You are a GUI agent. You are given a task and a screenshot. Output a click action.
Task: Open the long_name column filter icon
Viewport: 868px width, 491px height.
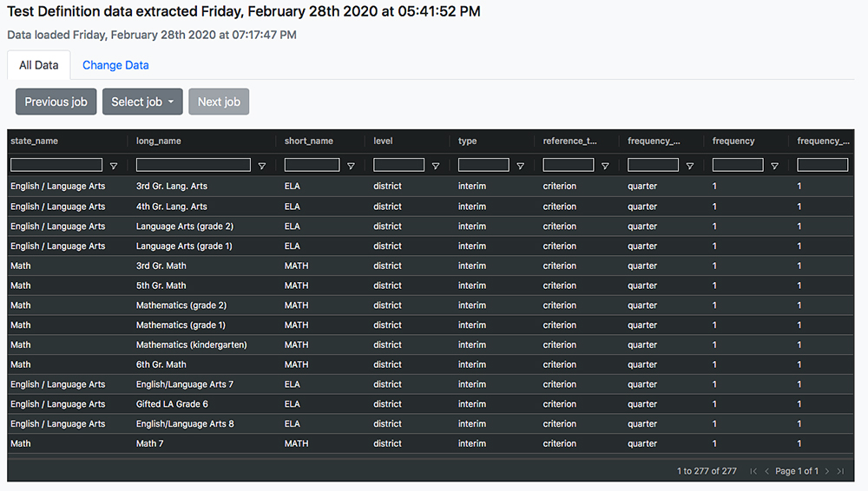[x=262, y=166]
